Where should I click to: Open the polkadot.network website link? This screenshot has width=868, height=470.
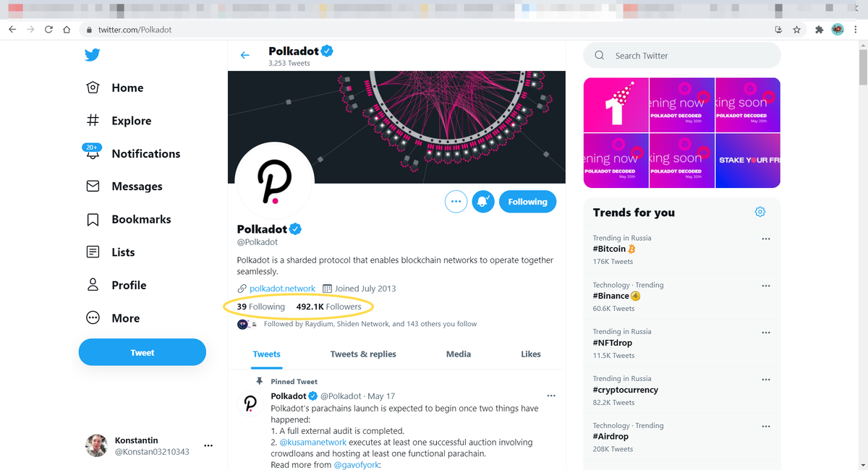click(x=282, y=288)
